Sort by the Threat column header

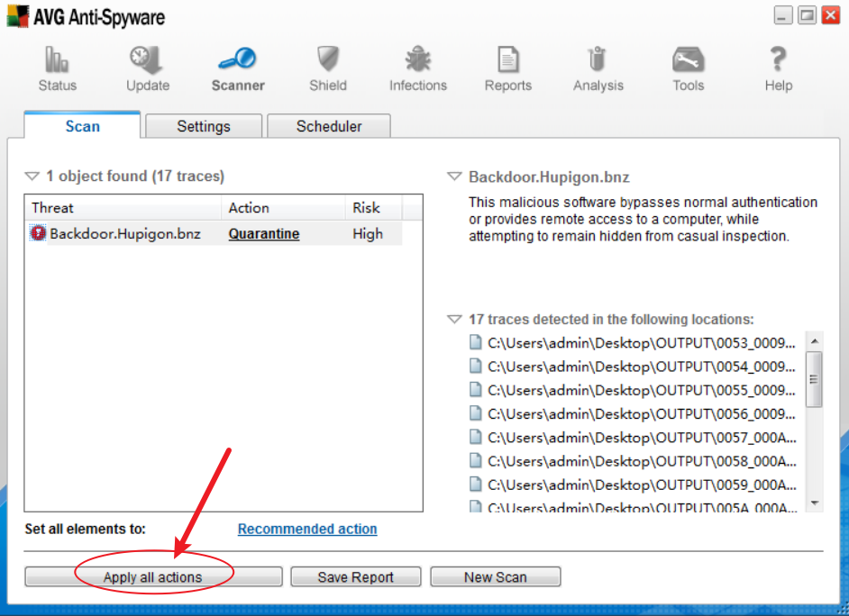pos(123,208)
